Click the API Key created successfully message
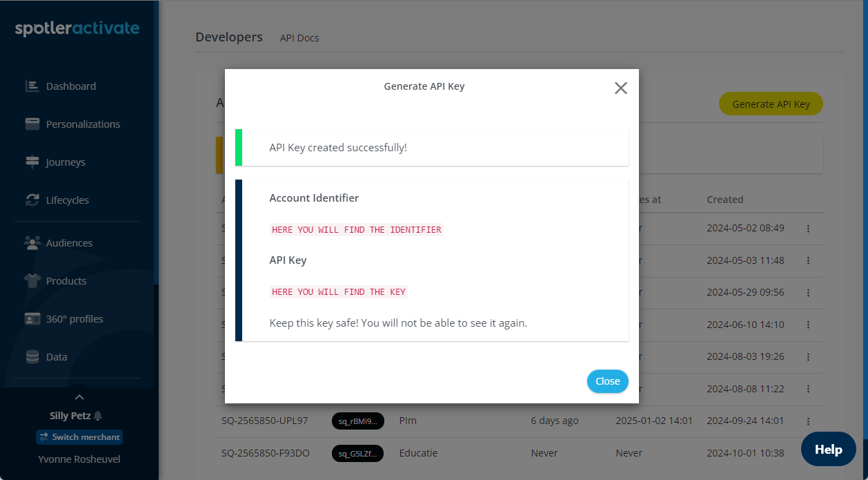 point(338,148)
